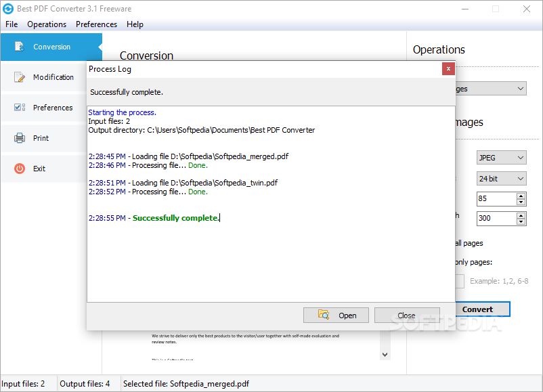This screenshot has width=543, height=392.
Task: Click the Conversion sidebar page icon
Action: [20, 47]
